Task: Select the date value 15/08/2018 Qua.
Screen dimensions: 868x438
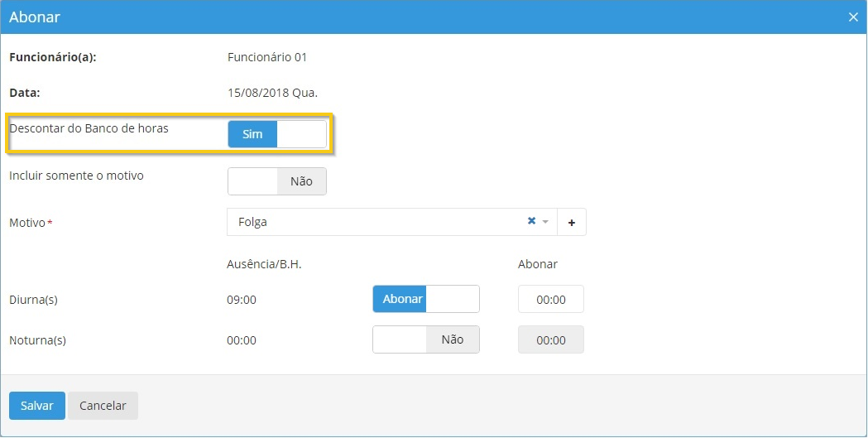Action: pos(272,93)
